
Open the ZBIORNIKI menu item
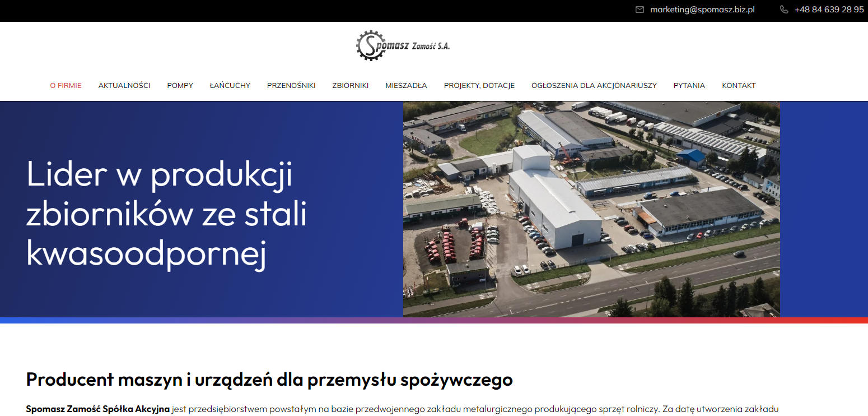[x=350, y=86]
